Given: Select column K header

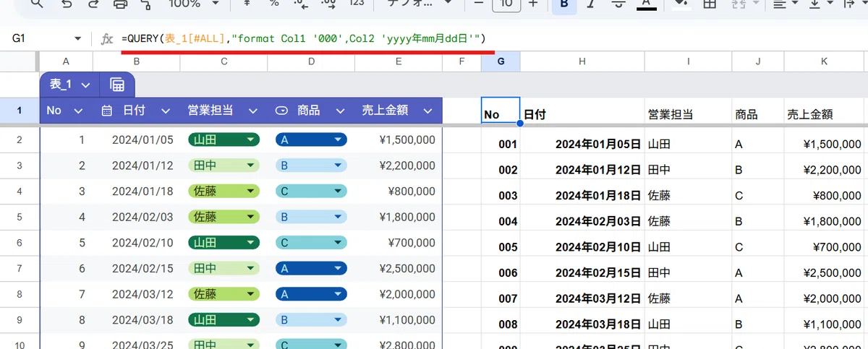Looking at the screenshot, I should click(x=824, y=61).
